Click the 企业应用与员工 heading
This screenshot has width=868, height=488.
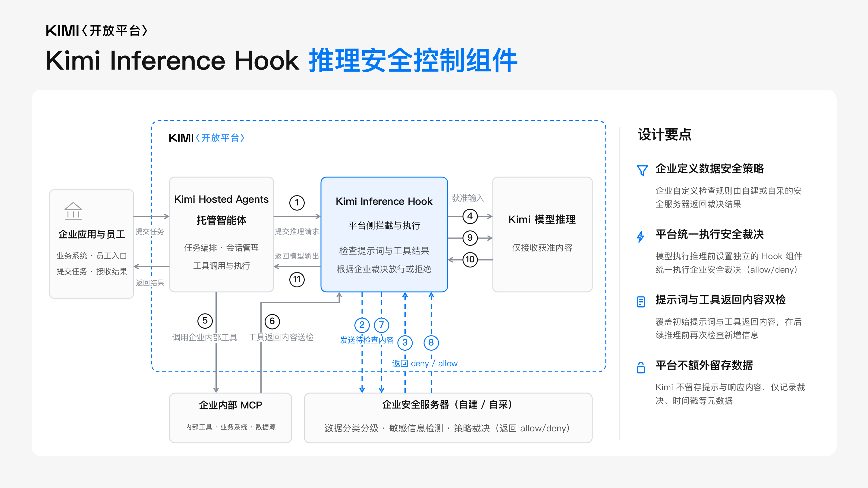coord(92,234)
